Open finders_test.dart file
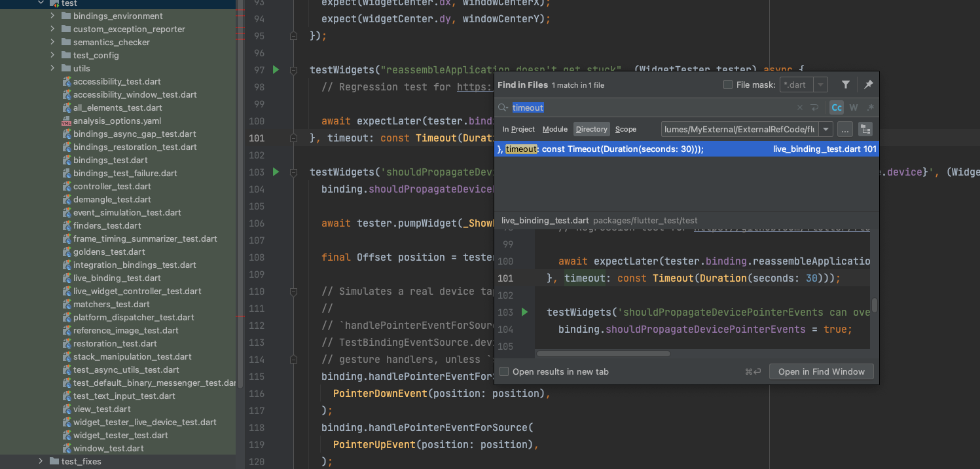Viewport: 980px width, 469px height. 107,225
